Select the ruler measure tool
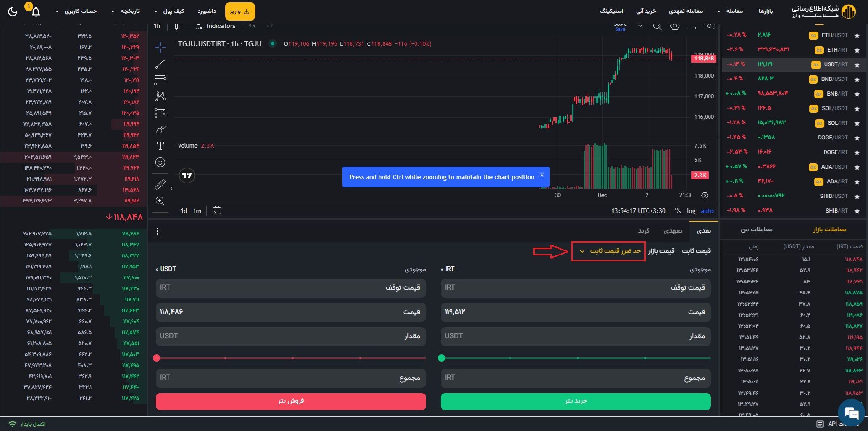Image resolution: width=868 pixels, height=431 pixels. point(160,185)
